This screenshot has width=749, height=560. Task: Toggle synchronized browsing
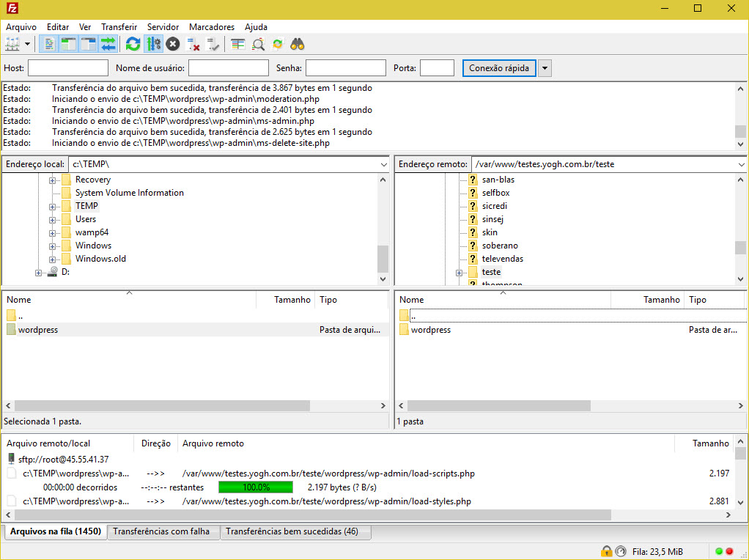coord(278,45)
